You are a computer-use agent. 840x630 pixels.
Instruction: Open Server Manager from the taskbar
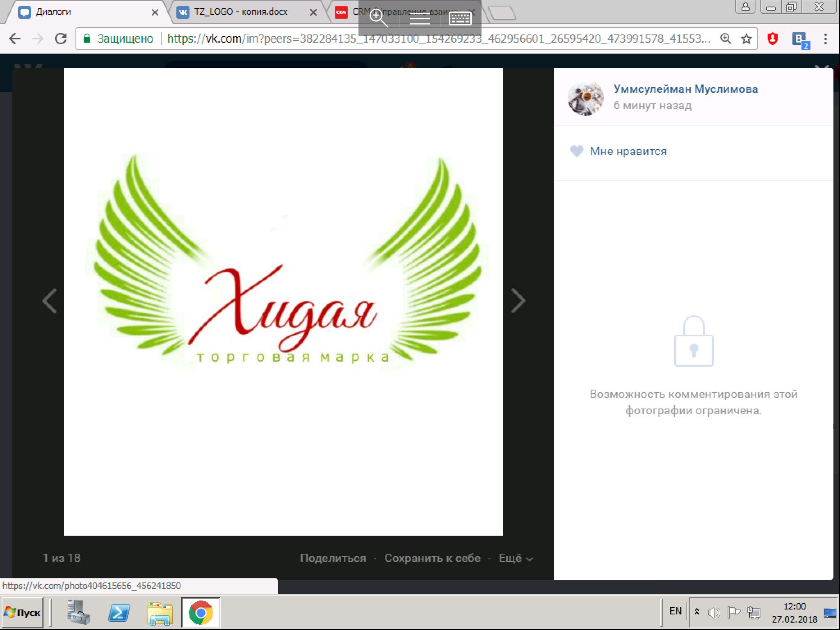pyautogui.click(x=78, y=613)
